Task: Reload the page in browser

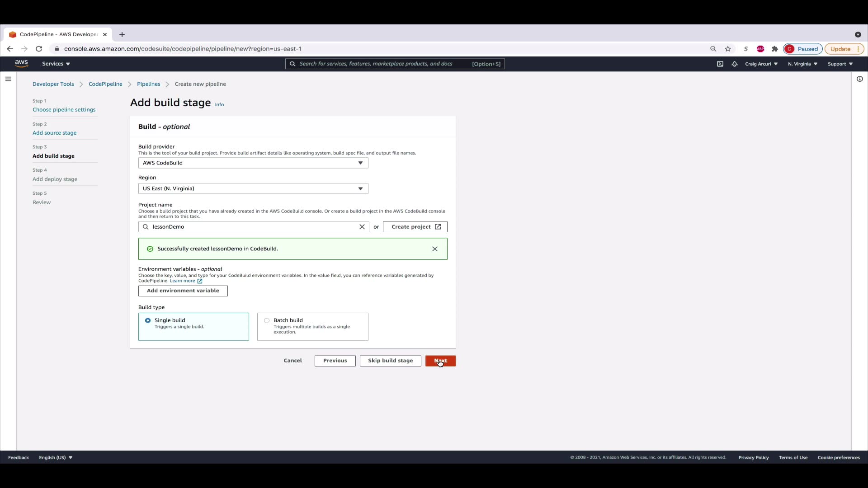Action: 39,49
